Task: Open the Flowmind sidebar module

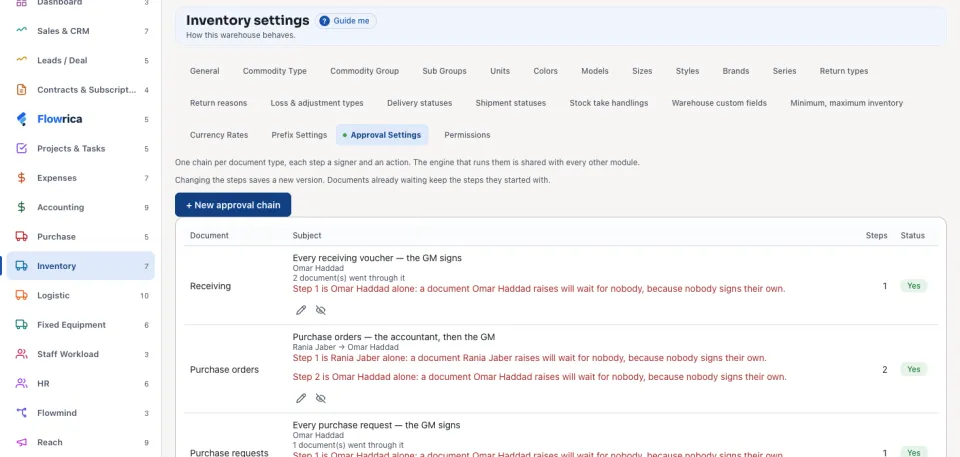Action: (80, 413)
